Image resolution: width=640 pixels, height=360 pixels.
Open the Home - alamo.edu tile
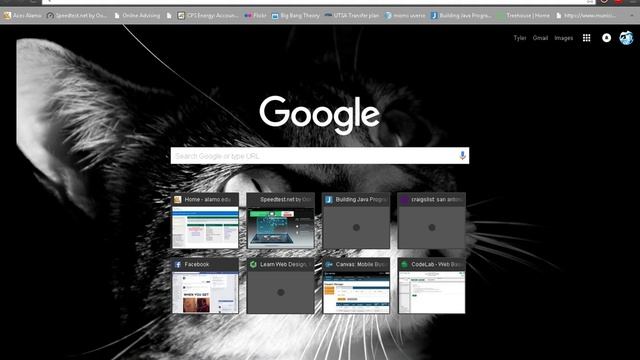tap(205, 220)
